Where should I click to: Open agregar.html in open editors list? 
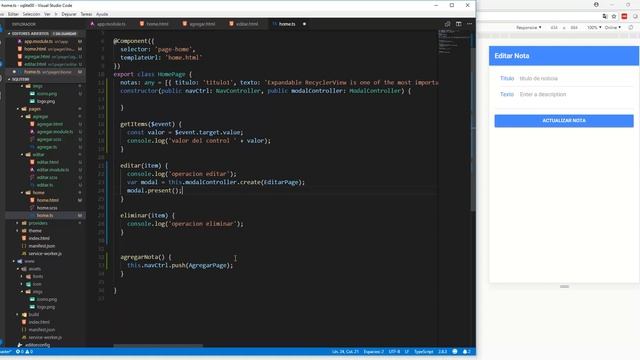click(46, 57)
